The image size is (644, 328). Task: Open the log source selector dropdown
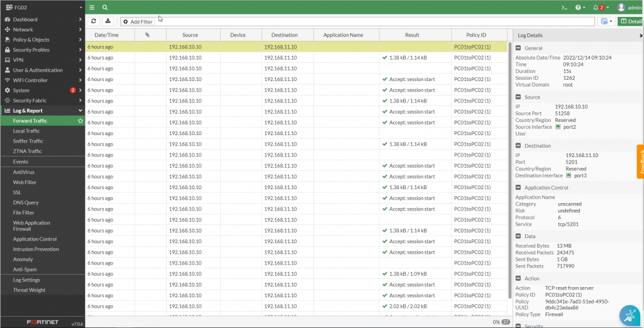pos(606,21)
